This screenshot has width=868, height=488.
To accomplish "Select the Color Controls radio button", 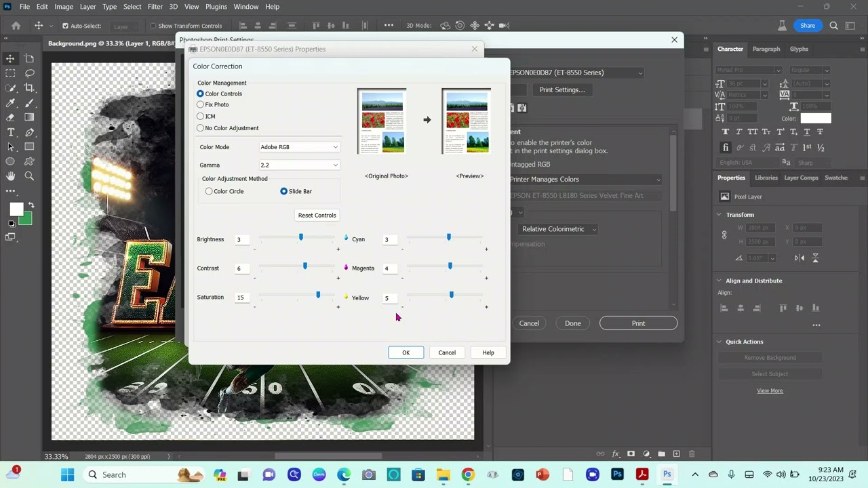I will (x=200, y=94).
